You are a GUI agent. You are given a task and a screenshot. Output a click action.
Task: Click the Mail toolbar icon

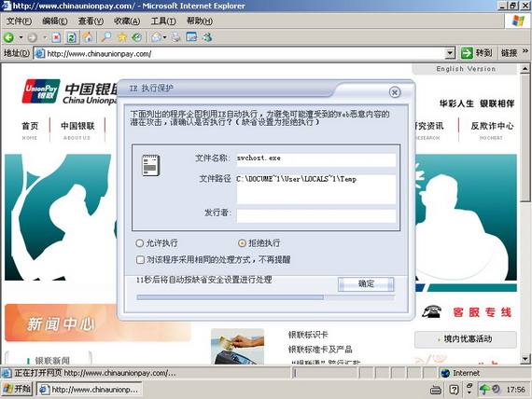tap(157, 37)
